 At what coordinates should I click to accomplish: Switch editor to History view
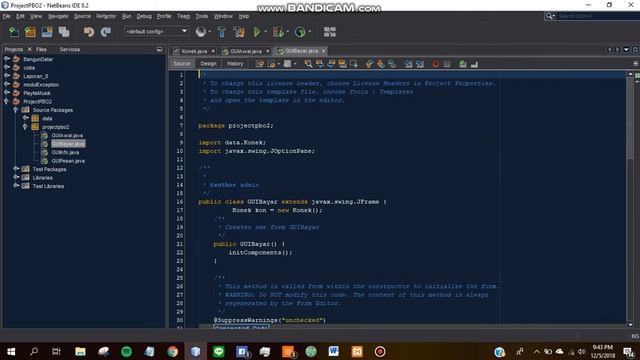tap(235, 64)
